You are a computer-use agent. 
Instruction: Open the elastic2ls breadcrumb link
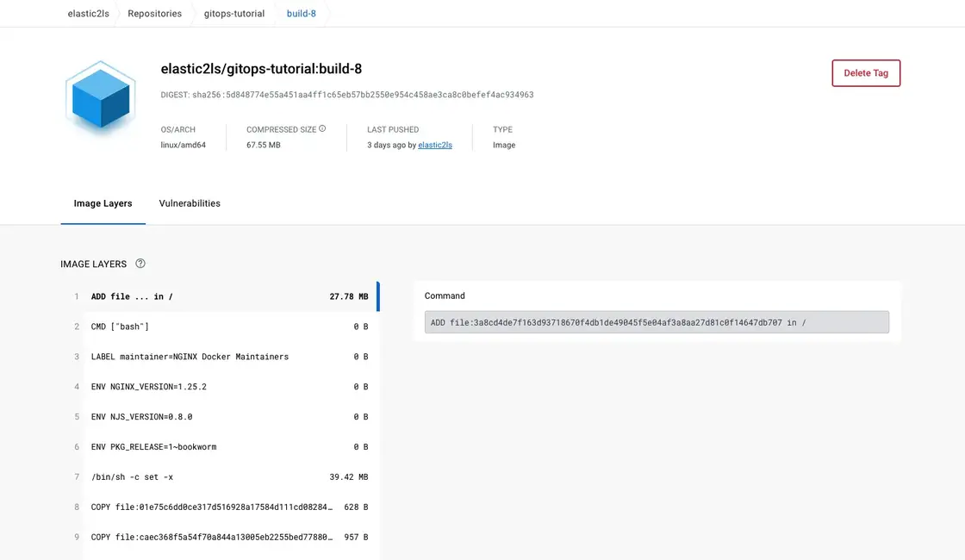pos(88,14)
